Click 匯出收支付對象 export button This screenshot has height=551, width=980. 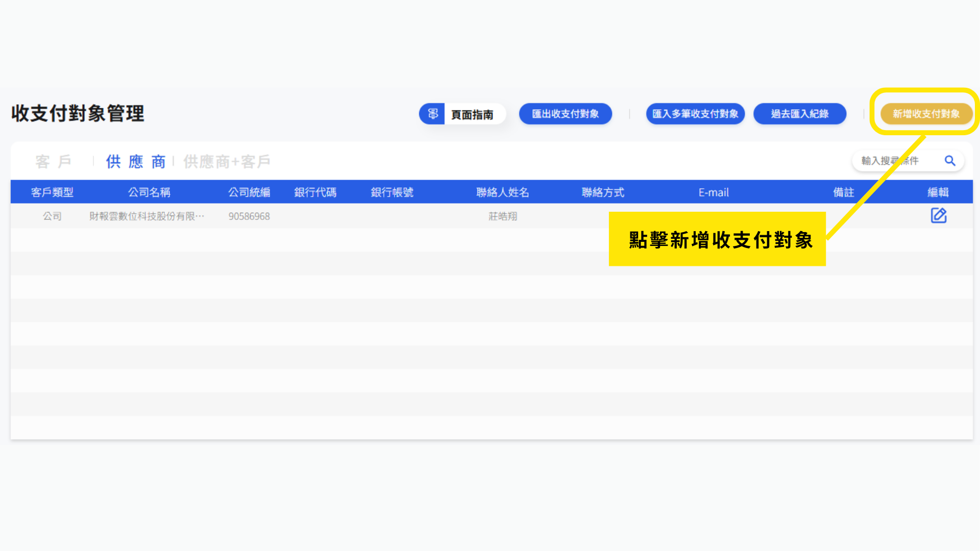point(565,114)
